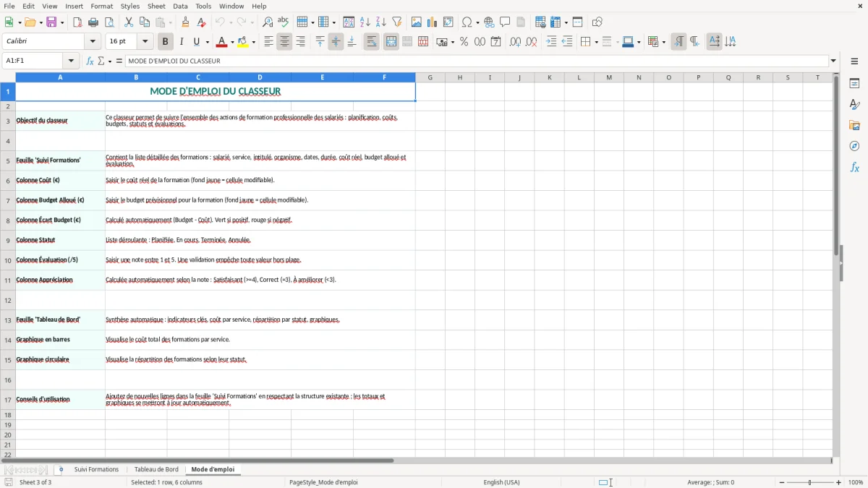The height and width of the screenshot is (488, 868).
Task: Insert a comment
Action: (x=505, y=22)
